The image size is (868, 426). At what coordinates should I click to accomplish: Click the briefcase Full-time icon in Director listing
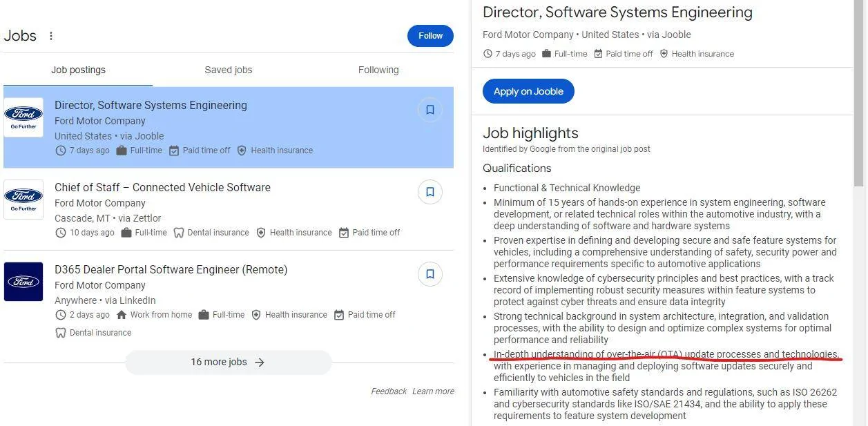[122, 151]
